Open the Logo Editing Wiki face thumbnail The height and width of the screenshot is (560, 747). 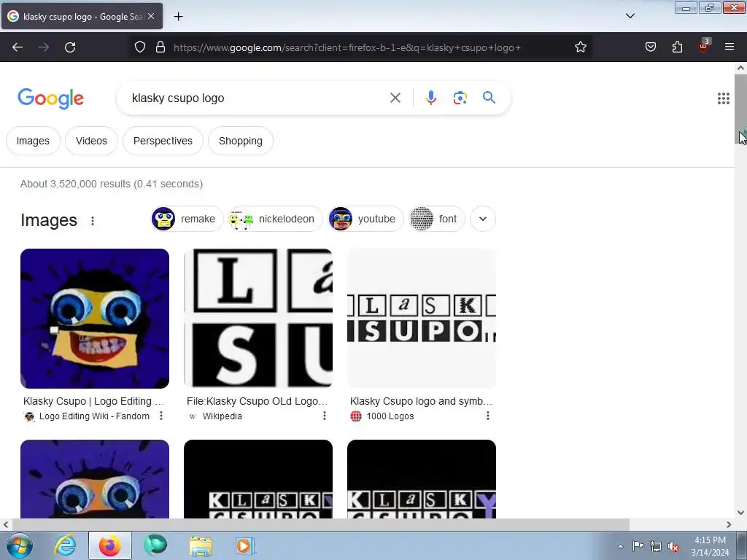click(95, 319)
